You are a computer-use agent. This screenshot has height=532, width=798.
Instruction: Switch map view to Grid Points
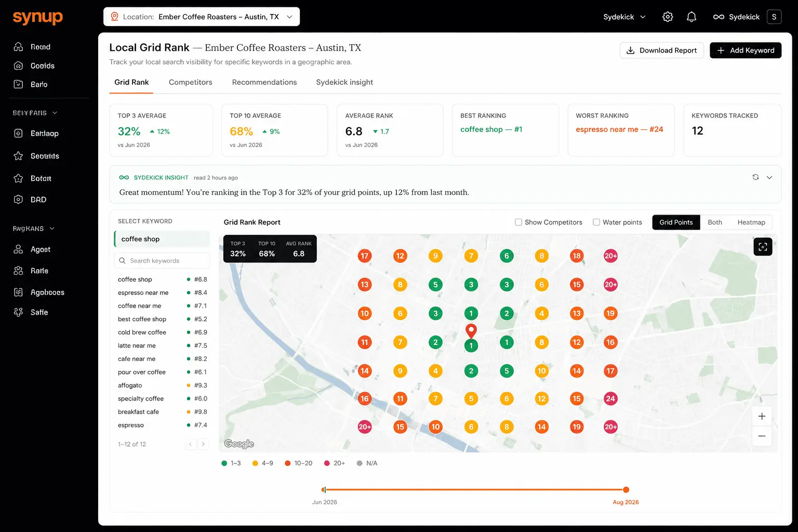[x=676, y=222]
